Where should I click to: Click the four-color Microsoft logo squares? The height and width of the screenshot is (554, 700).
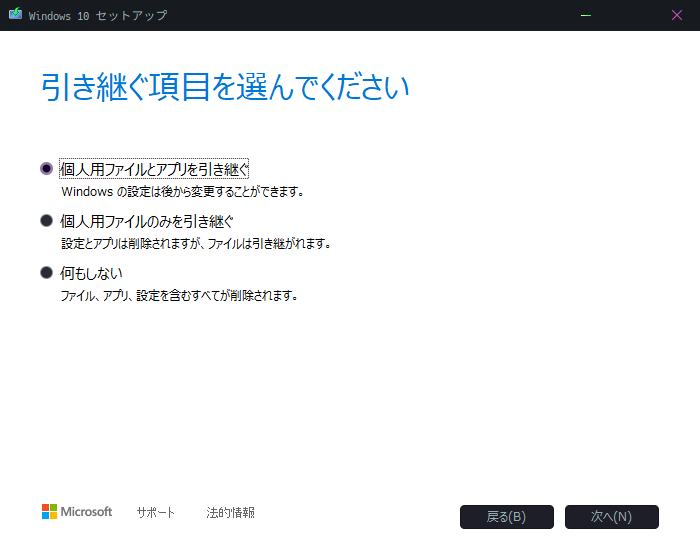49,512
